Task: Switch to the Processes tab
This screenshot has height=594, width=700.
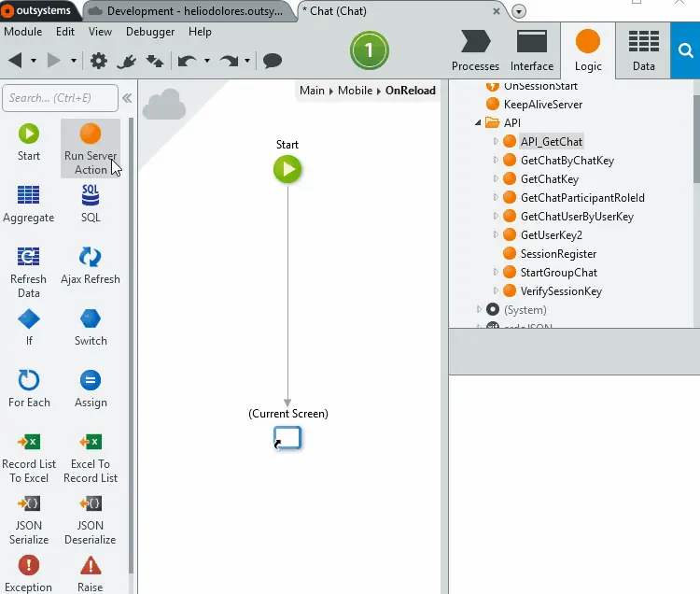Action: 475,50
